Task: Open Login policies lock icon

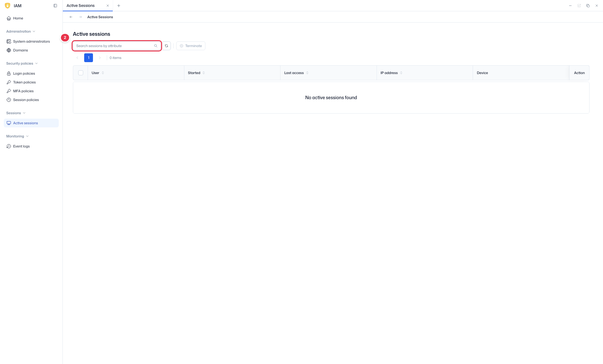Action: (9, 73)
